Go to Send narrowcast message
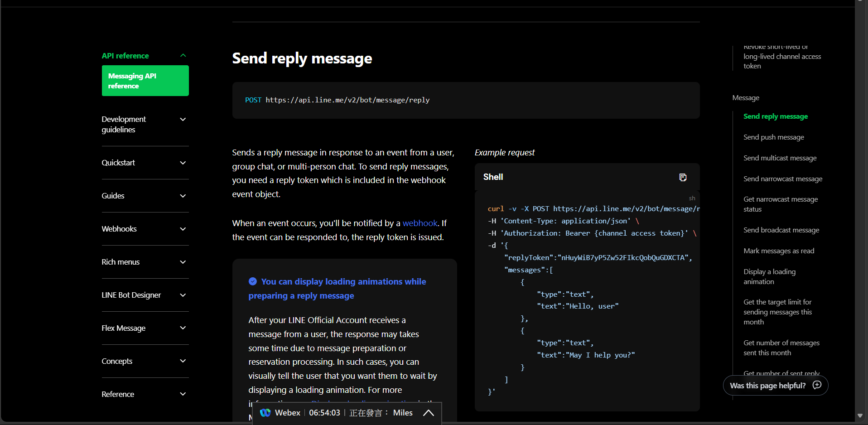Image resolution: width=868 pixels, height=425 pixels. (x=783, y=179)
